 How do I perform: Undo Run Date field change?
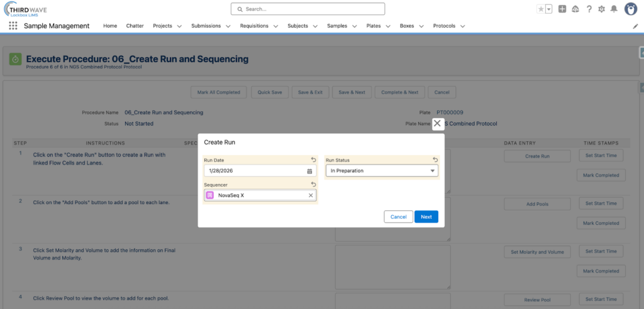click(313, 160)
